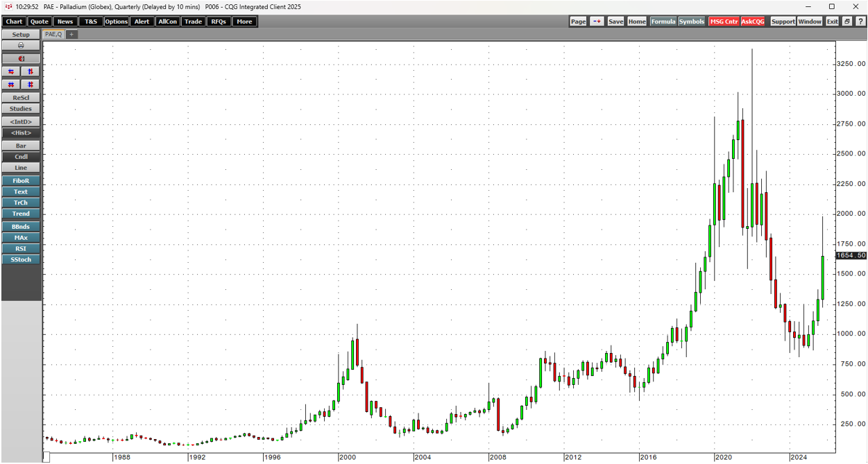
Task: Click the restore window icon next to Exit
Action: pos(847,22)
